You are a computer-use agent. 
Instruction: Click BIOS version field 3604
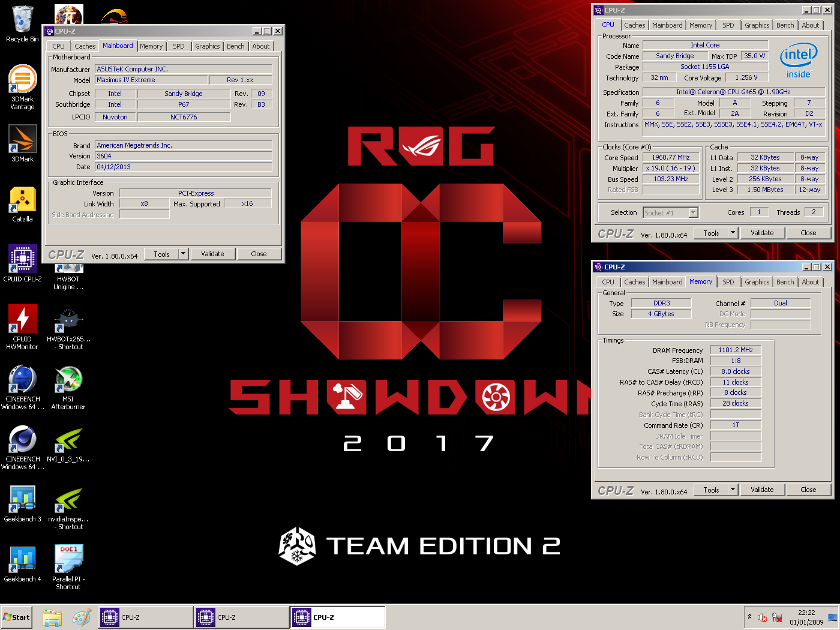[x=184, y=156]
